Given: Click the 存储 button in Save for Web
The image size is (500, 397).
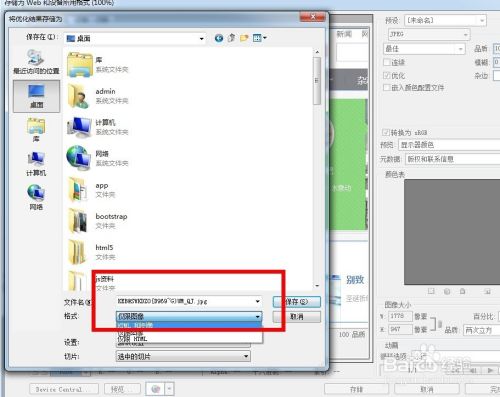Looking at the screenshot, I should [x=356, y=389].
